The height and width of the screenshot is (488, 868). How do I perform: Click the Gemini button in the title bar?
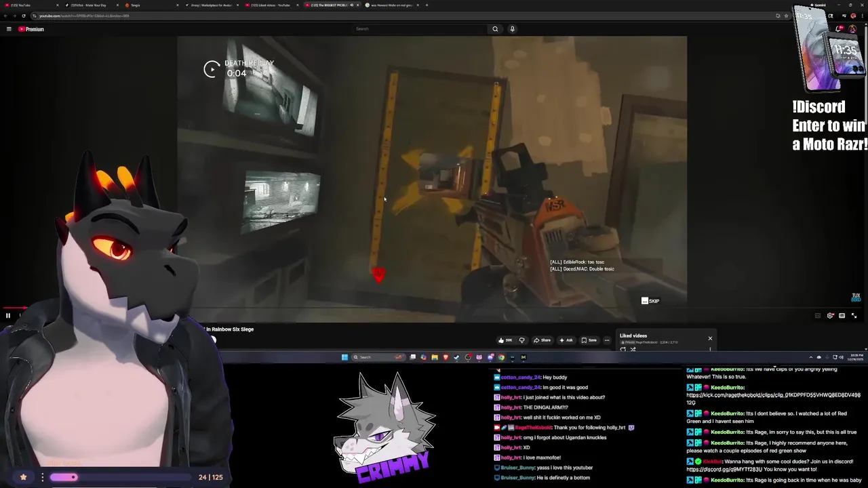pos(818,5)
